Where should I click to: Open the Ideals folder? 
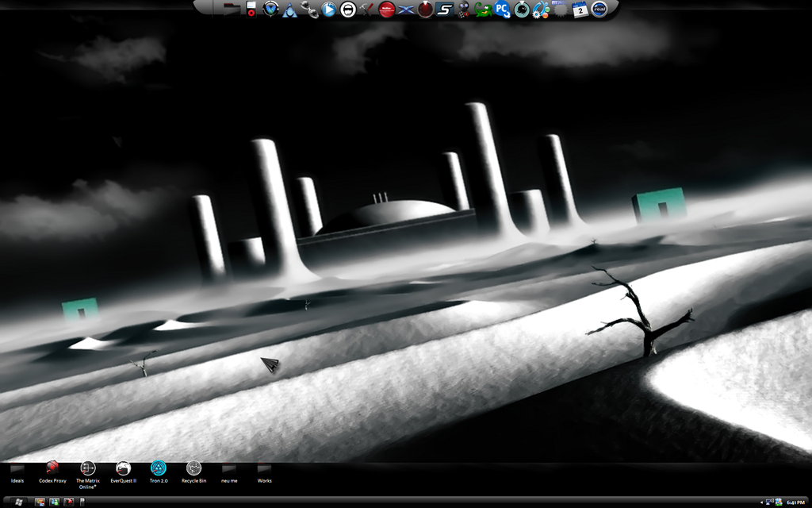coord(17,470)
